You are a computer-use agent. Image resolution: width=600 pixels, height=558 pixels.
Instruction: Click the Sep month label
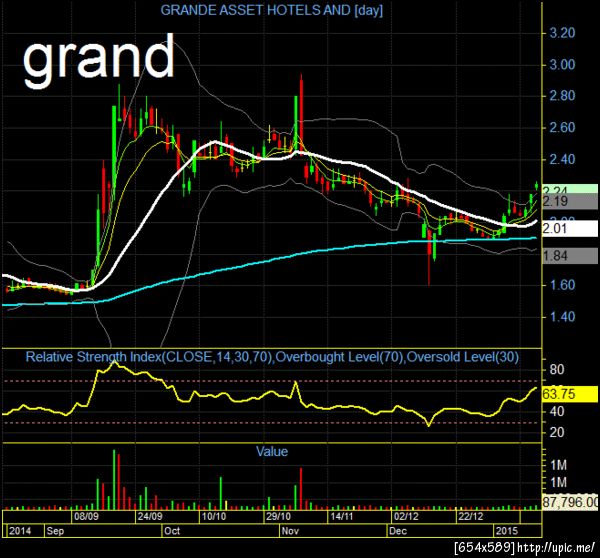55,531
